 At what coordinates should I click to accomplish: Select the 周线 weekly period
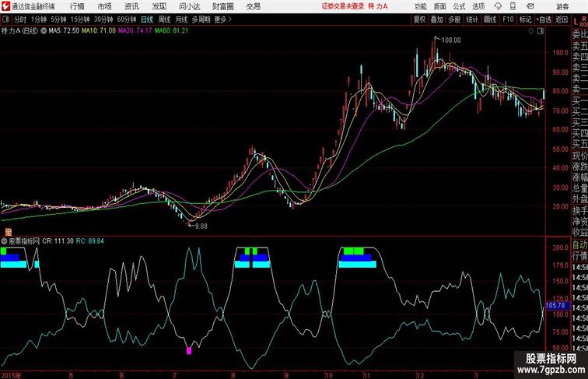(x=164, y=19)
